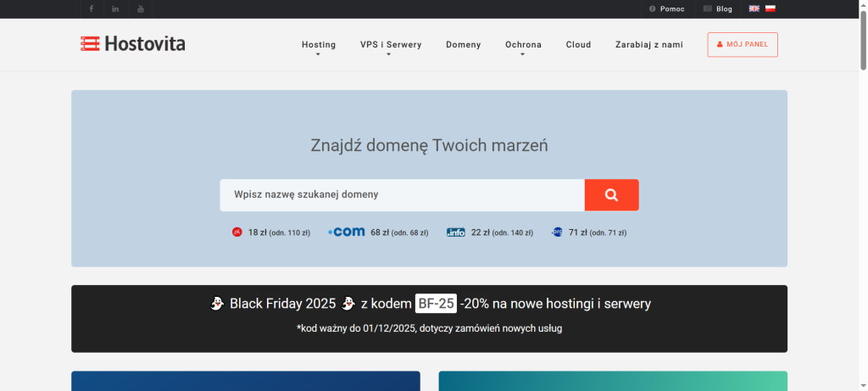Screen dimensions: 868x391
Task: Open the YouTube social icon
Action: (x=141, y=8)
